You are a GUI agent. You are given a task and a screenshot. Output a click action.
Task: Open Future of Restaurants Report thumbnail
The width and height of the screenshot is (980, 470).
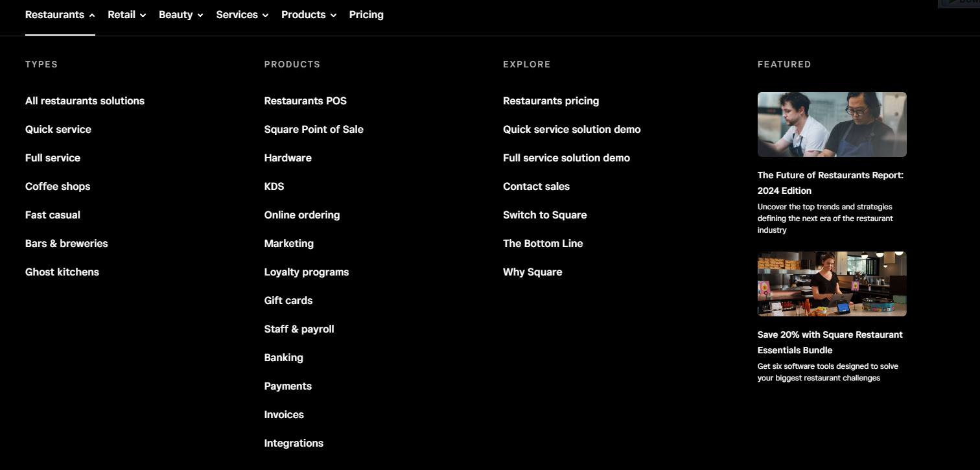pyautogui.click(x=832, y=124)
